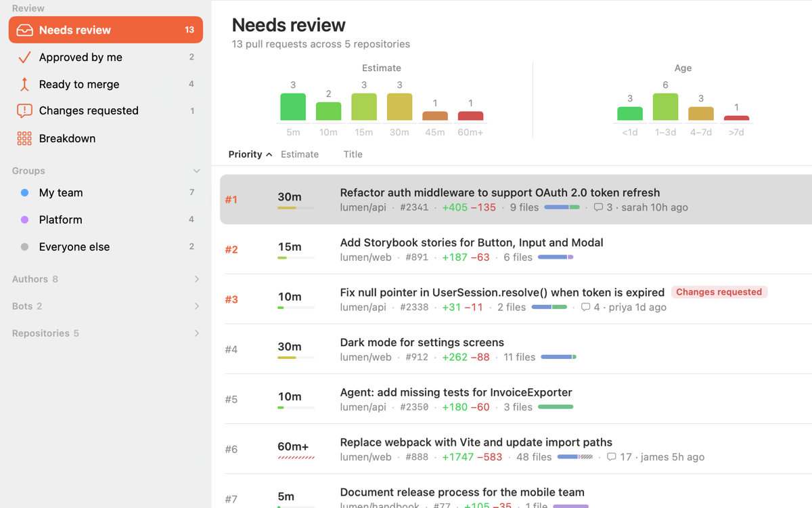Viewport: 812px width, 508px height.
Task: Click comment bubble icon on PR #888
Action: (611, 457)
